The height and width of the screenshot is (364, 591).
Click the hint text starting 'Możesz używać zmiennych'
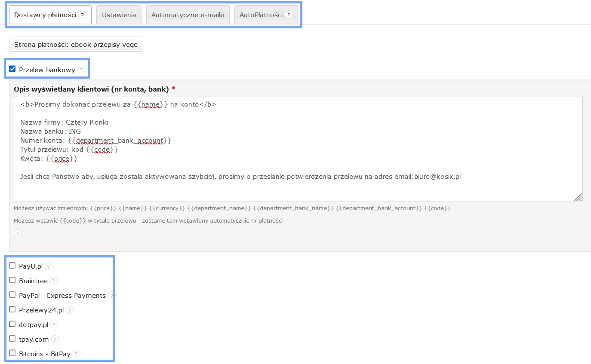pyautogui.click(x=232, y=208)
